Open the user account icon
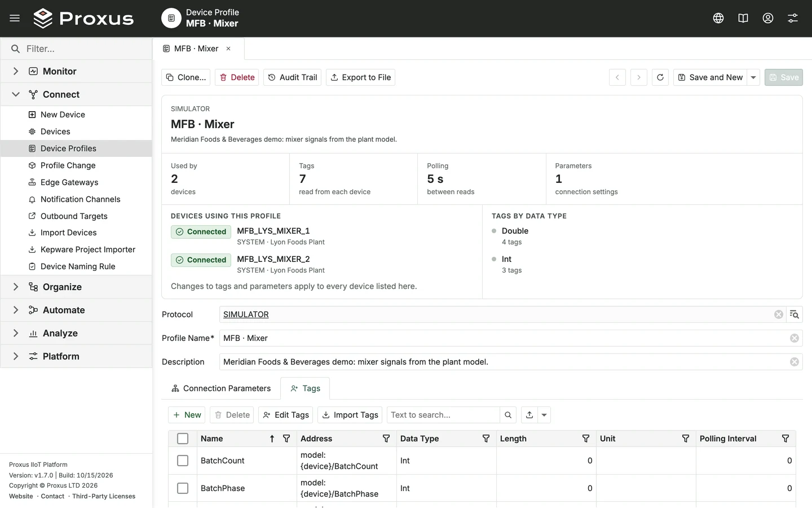Viewport: 812px width, 508px height. [768, 18]
